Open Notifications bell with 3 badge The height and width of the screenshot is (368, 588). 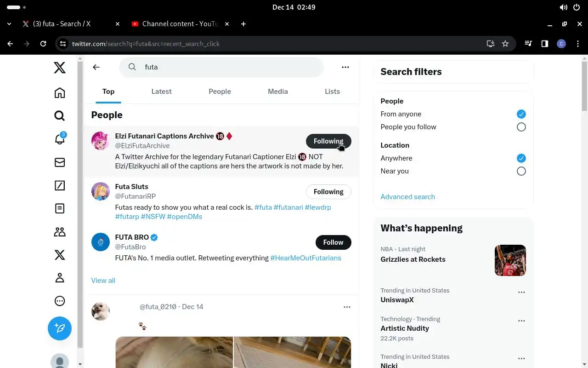coord(60,139)
